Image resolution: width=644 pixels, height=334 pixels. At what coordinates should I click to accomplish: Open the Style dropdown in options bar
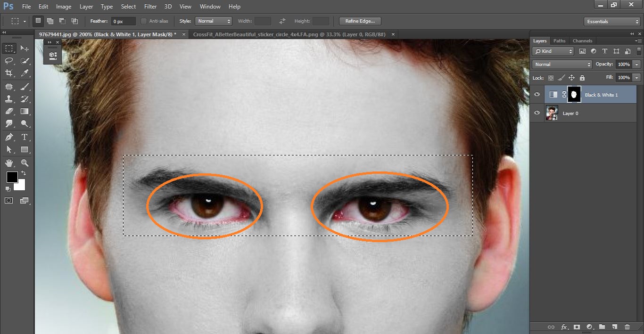(x=214, y=21)
